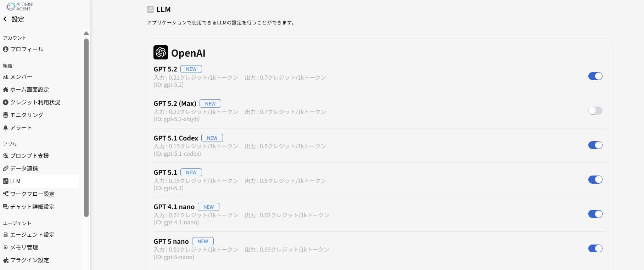Viewport: 644px width, 270px height.
Task: Click the NEW badge beside GPT 5 nano
Action: click(x=203, y=241)
